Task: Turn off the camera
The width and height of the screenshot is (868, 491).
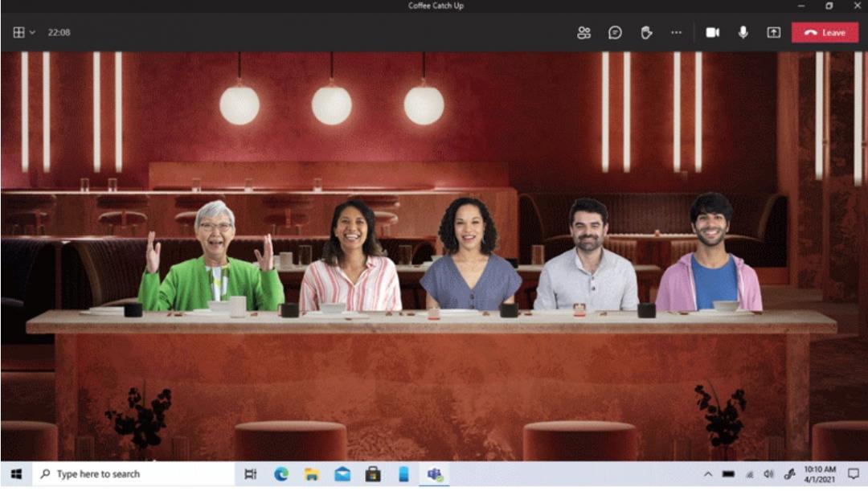Action: (712, 33)
